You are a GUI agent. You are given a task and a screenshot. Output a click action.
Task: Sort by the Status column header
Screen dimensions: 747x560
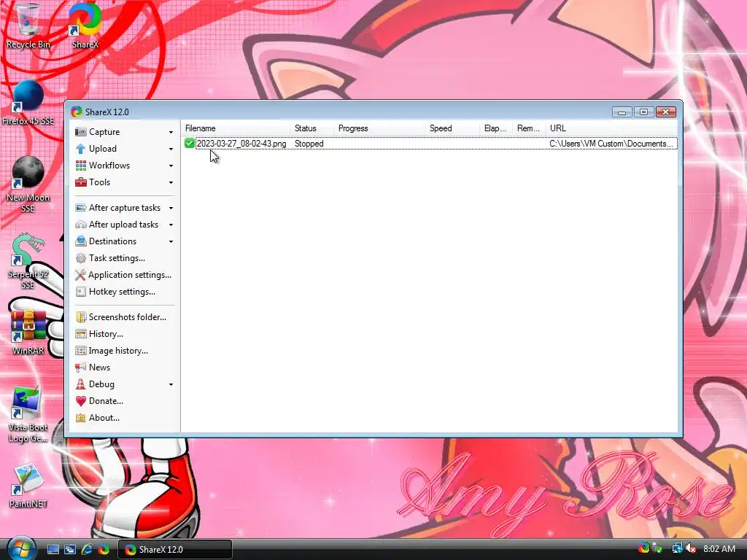pos(312,128)
